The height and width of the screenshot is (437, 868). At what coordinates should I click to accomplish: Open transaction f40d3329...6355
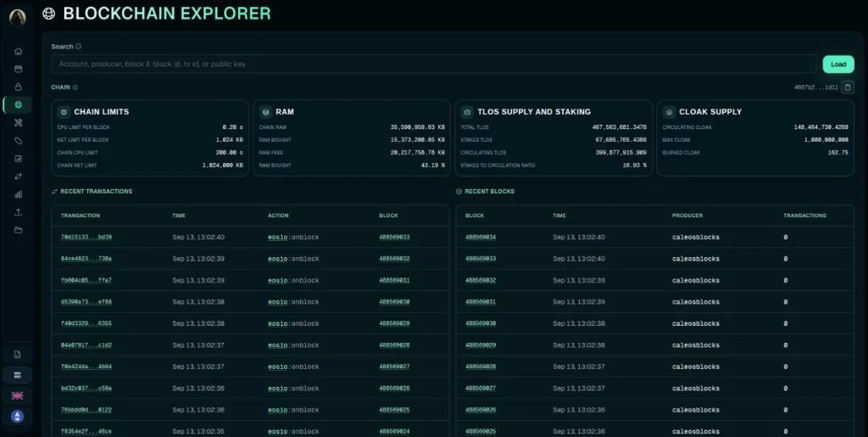86,323
